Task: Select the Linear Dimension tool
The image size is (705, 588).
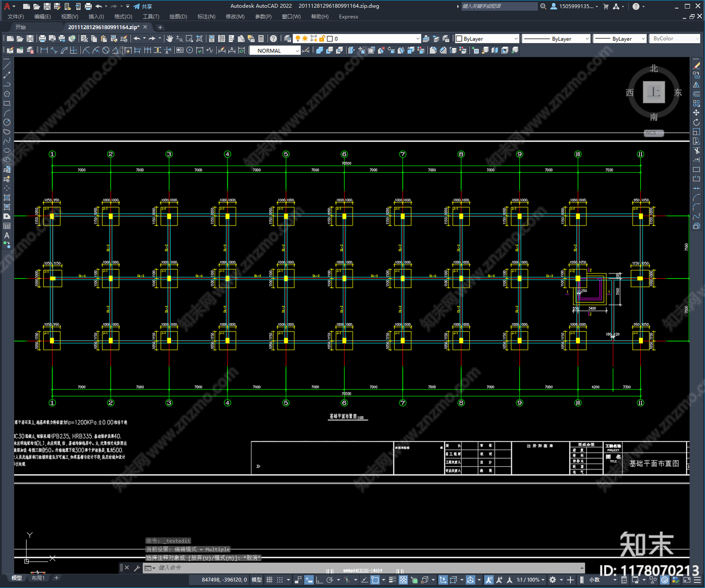Action: [44, 50]
